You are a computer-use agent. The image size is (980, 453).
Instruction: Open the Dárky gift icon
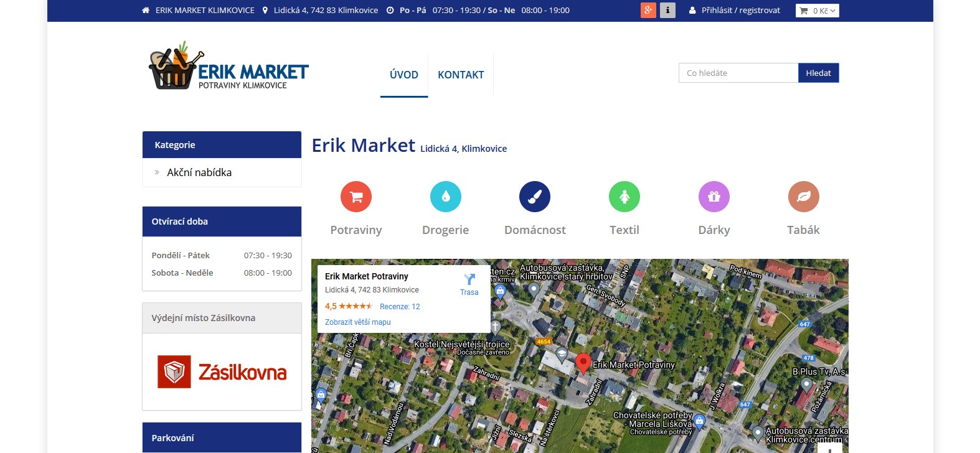(714, 197)
